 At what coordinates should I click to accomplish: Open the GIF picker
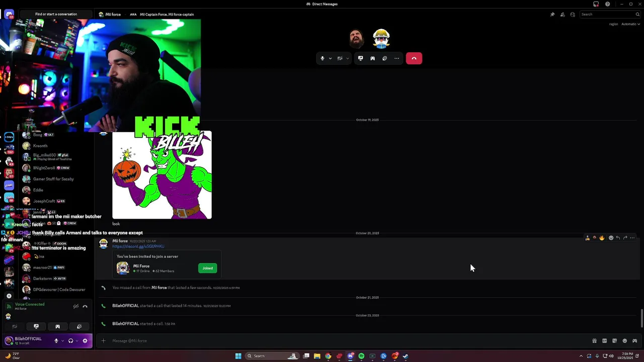point(604,341)
